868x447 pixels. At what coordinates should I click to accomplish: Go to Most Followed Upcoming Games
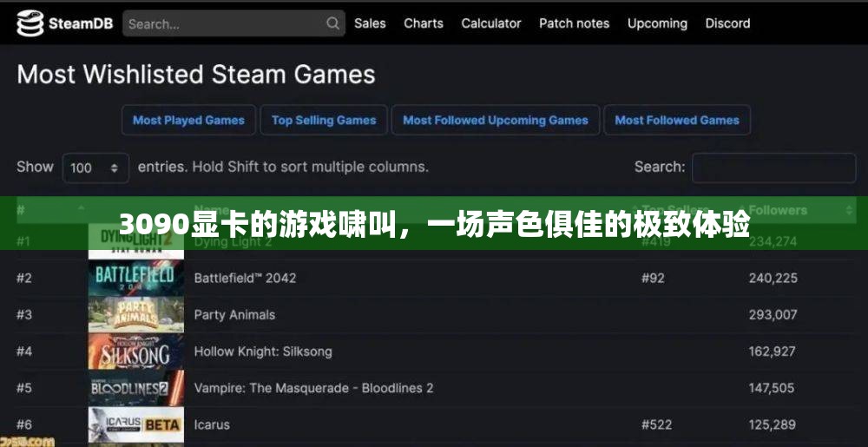tap(496, 120)
